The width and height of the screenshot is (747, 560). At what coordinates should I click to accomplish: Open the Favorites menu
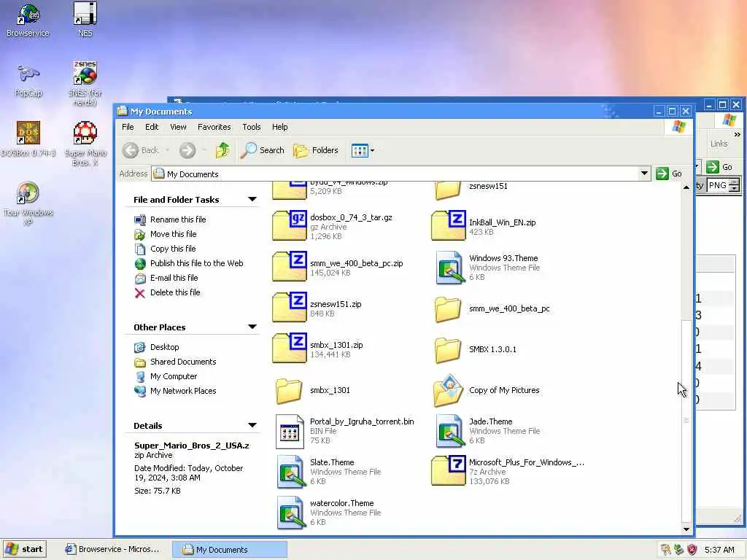tap(214, 127)
